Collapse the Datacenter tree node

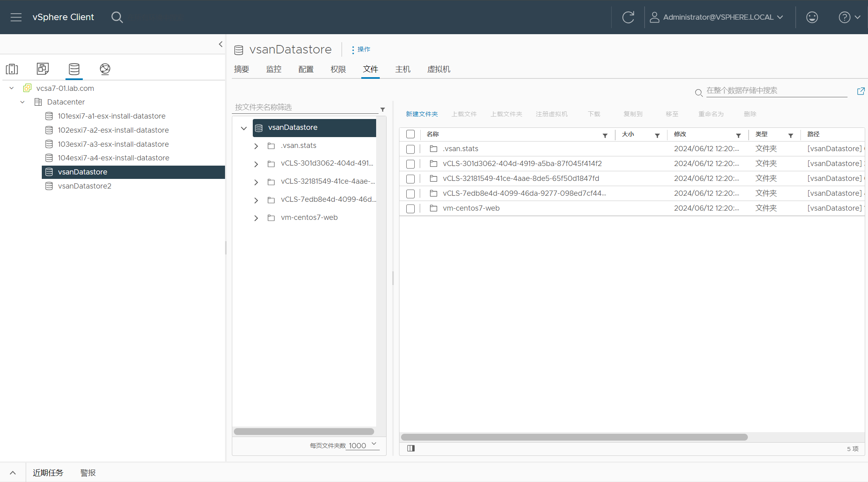(23, 102)
